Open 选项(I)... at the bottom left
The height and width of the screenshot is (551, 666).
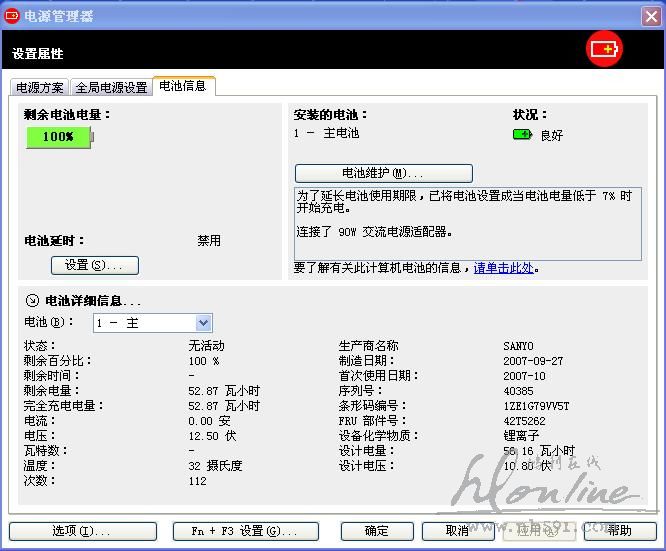(74, 531)
